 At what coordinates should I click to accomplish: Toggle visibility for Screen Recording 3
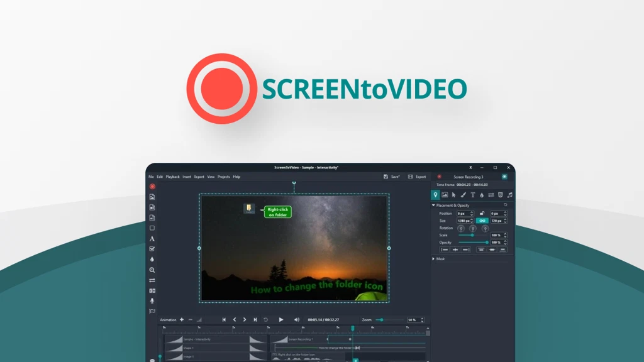[x=504, y=177]
